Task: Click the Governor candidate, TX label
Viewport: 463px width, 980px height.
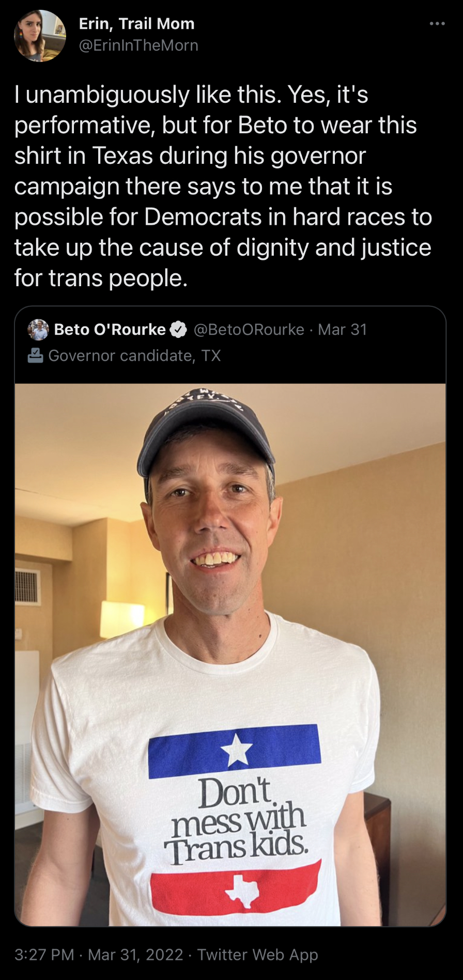Action: tap(134, 355)
